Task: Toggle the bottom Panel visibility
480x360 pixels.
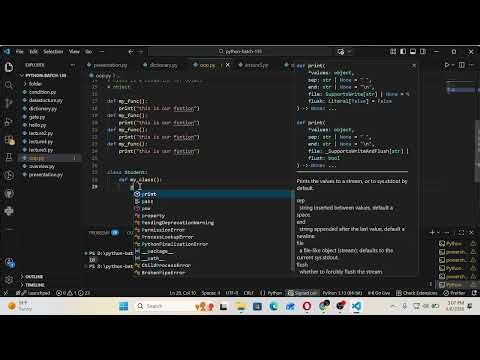Action: coord(413,52)
